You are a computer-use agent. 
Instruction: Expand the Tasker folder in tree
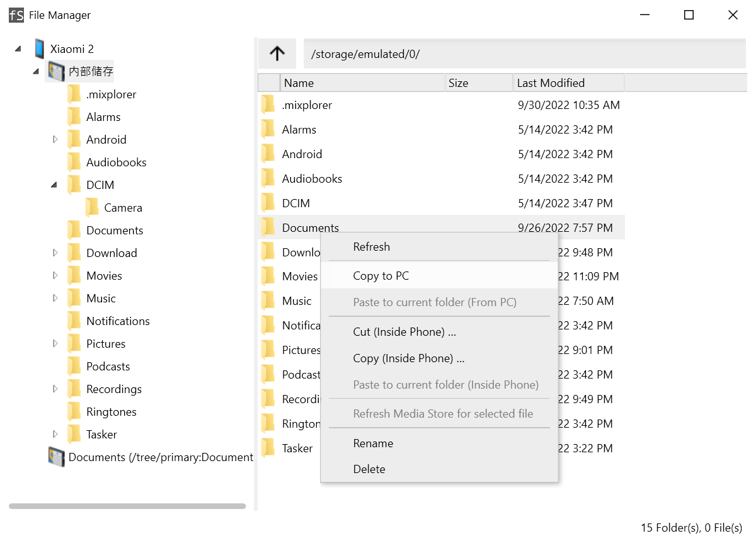(x=55, y=434)
